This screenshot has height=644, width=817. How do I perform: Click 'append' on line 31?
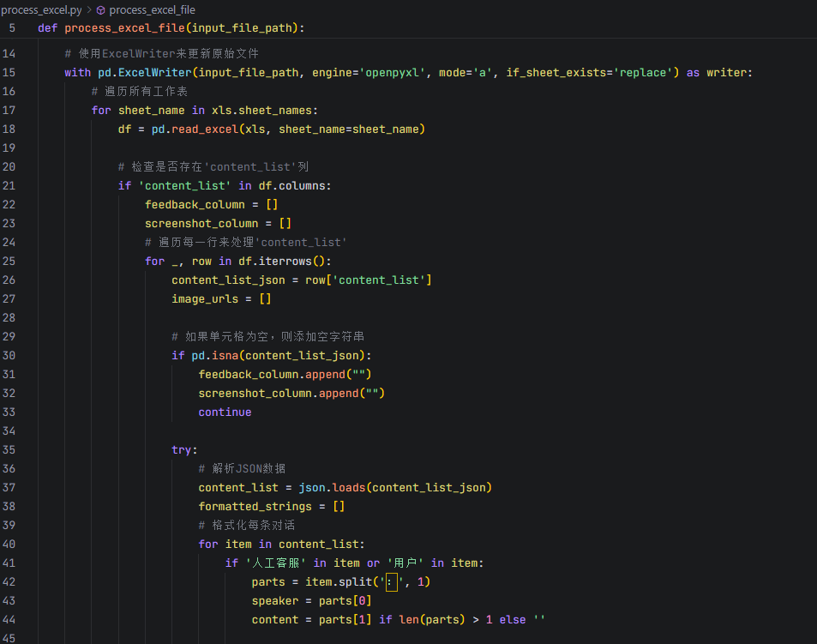pyautogui.click(x=325, y=375)
